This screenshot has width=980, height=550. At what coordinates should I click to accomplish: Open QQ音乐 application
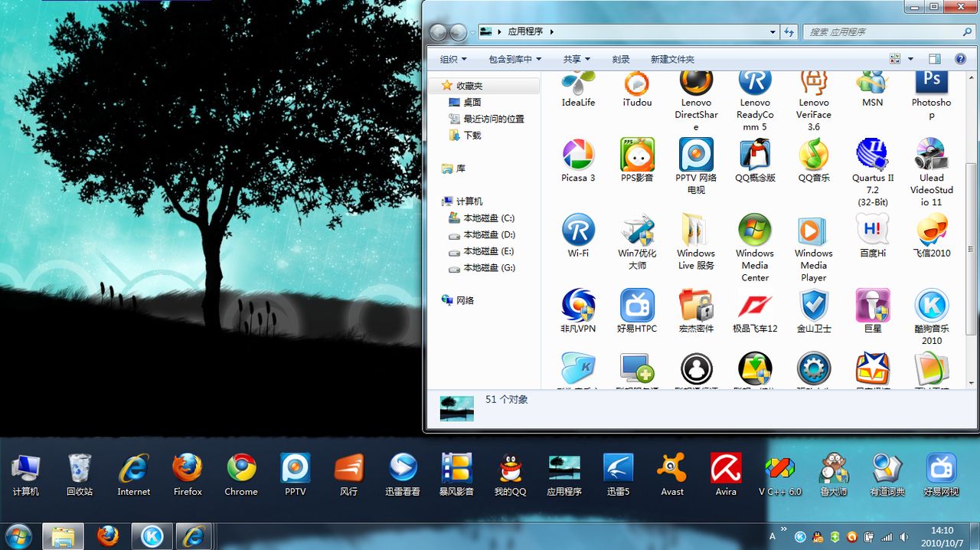click(x=813, y=159)
